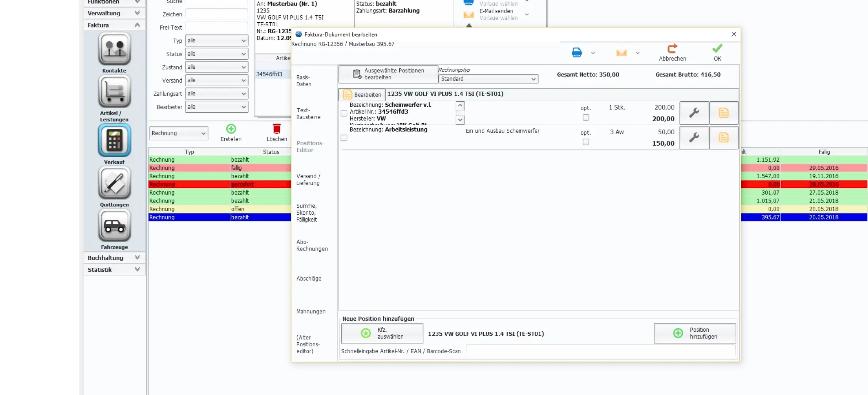868x395 pixels.
Task: Switch to Basis-Daten tab
Action: [304, 81]
